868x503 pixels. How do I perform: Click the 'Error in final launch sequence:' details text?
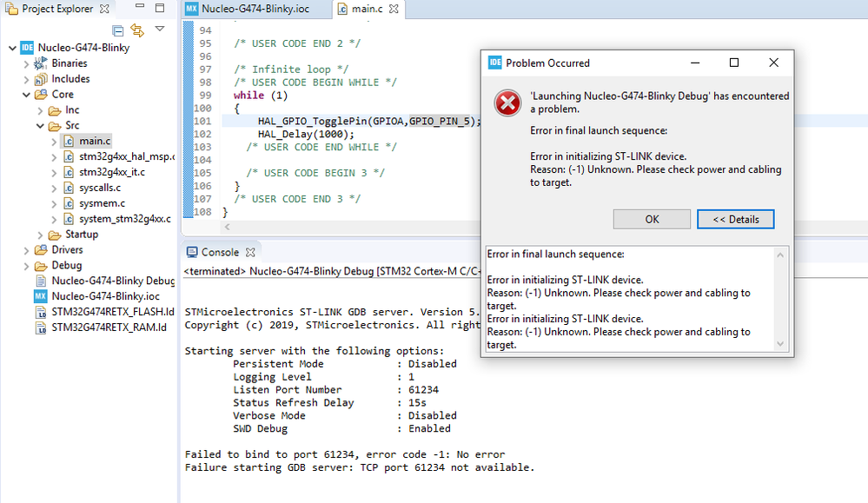click(x=555, y=254)
